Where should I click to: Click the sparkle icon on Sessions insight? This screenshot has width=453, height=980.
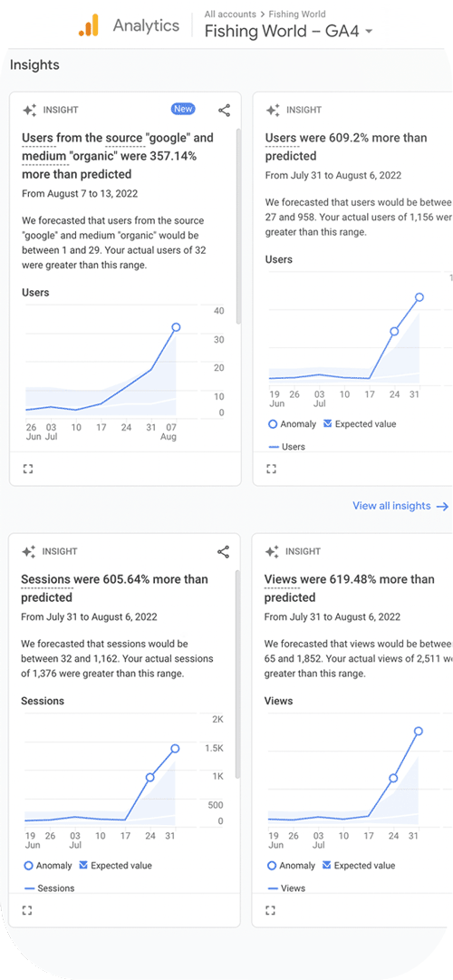tap(29, 552)
